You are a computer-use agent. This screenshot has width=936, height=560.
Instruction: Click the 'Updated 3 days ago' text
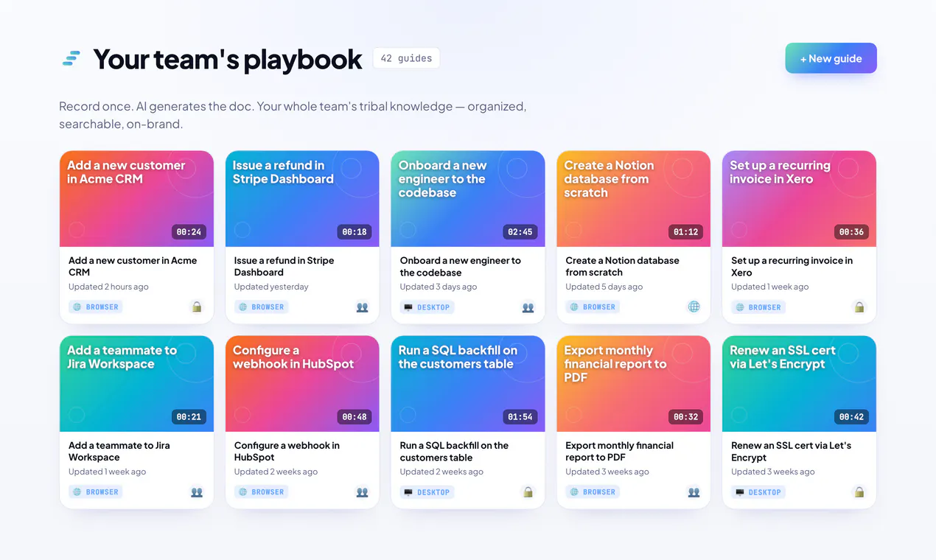(439, 287)
